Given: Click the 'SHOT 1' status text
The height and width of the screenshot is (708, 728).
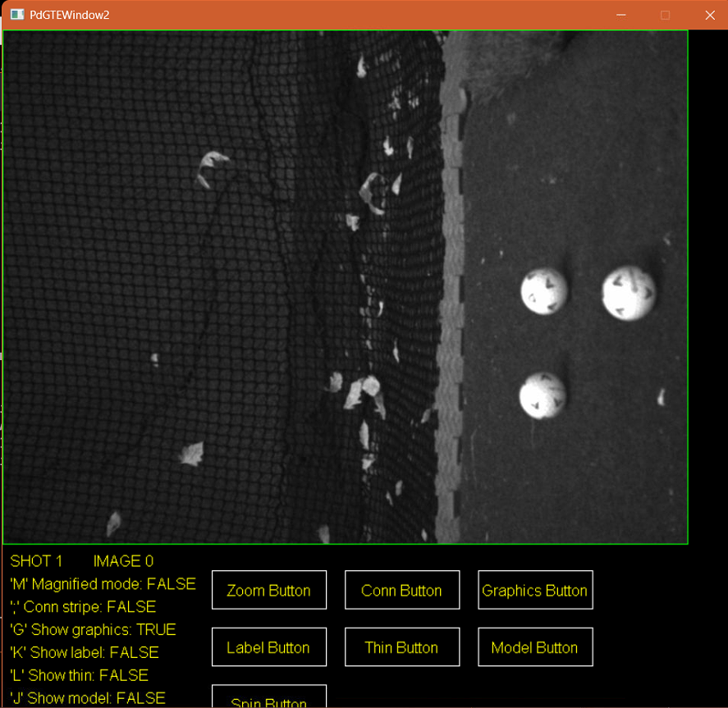Looking at the screenshot, I should pos(36,561).
